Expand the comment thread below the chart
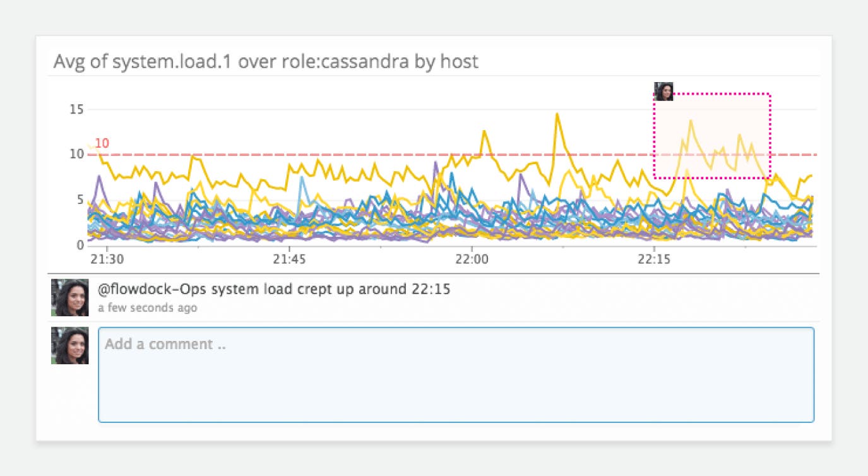This screenshot has width=868, height=476. pos(275,289)
